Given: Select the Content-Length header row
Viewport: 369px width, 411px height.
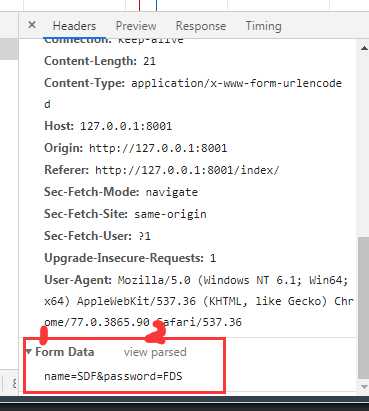Looking at the screenshot, I should coord(100,61).
